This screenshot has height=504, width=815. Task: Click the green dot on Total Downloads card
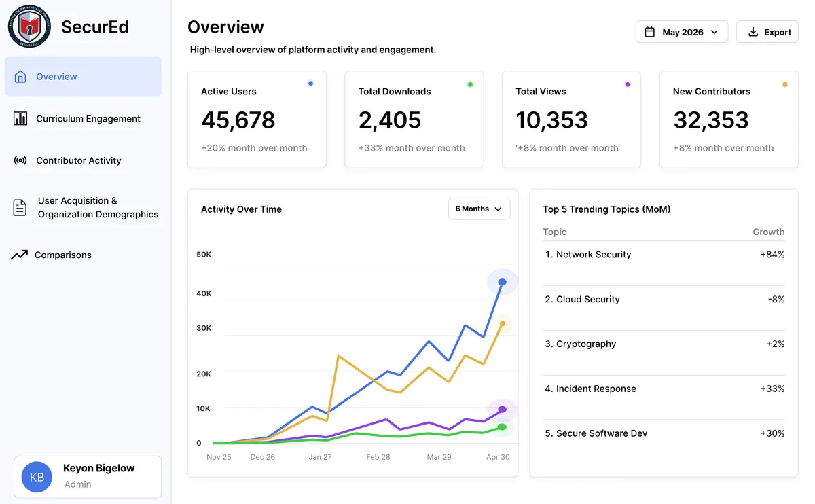470,84
